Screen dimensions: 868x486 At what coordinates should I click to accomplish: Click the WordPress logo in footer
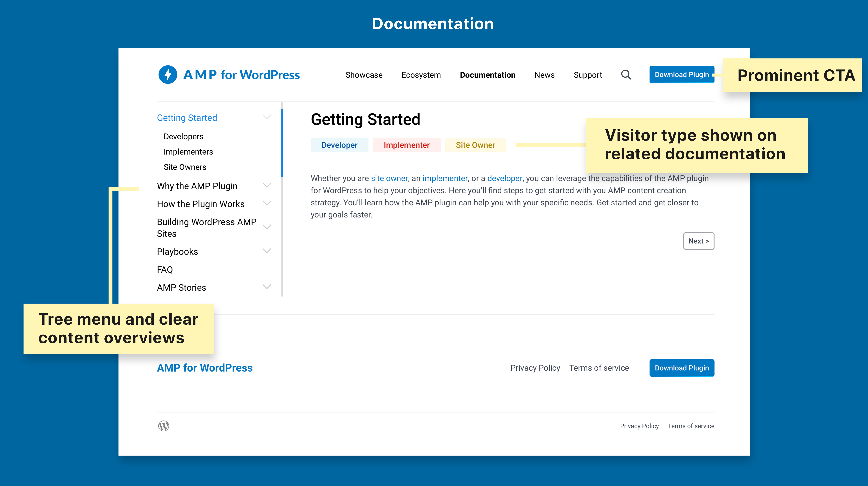[164, 426]
